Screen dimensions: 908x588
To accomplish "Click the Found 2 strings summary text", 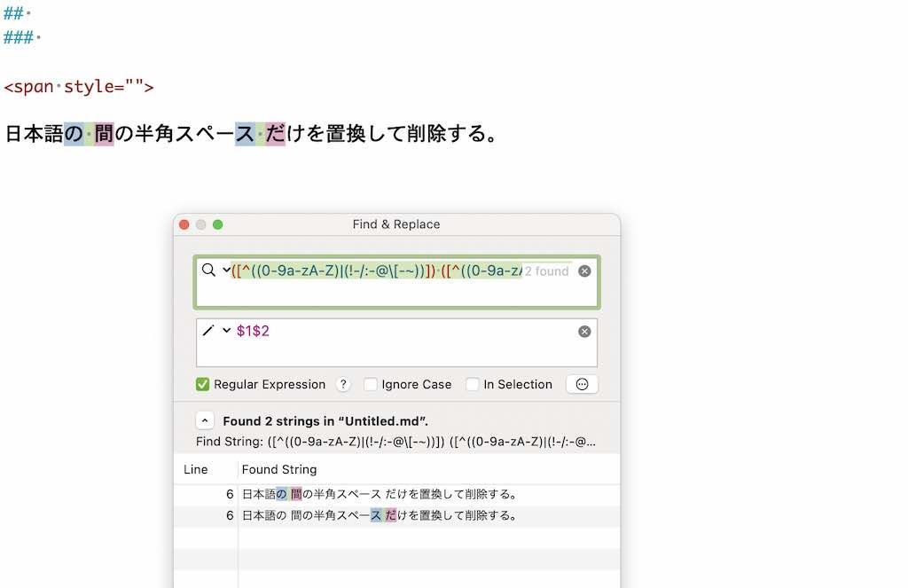I will pos(325,421).
